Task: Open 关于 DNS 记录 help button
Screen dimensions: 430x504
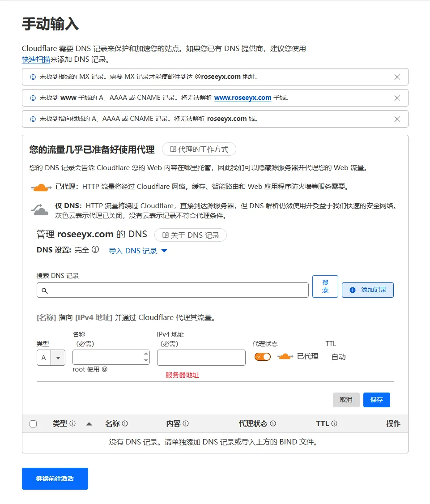Action: pos(191,235)
